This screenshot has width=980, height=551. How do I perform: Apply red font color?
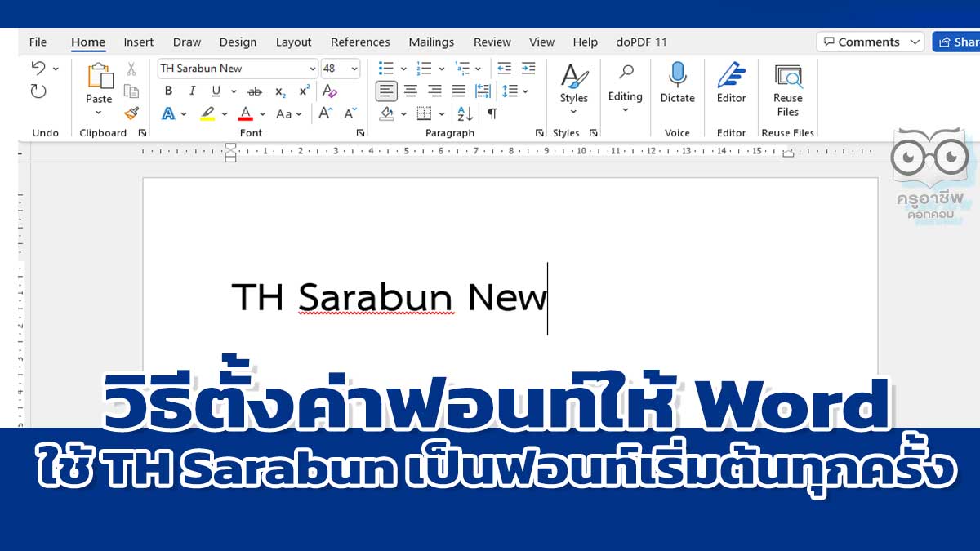(x=246, y=113)
